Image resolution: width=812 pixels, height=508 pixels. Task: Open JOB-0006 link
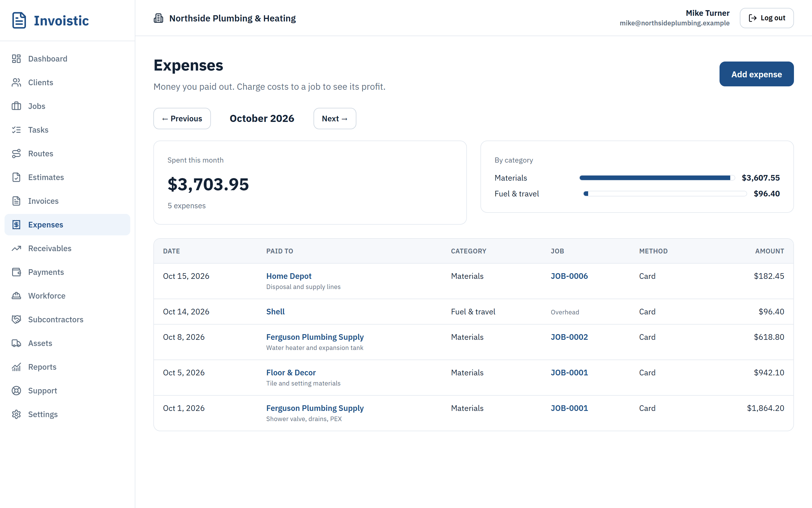(x=569, y=276)
